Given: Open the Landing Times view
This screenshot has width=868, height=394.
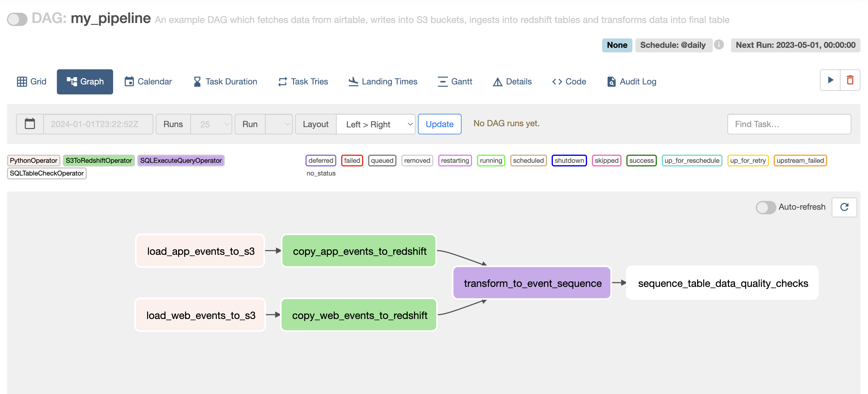Looking at the screenshot, I should [x=383, y=82].
